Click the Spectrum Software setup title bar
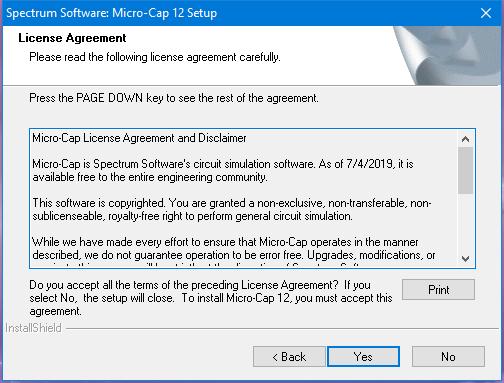Image resolution: width=504 pixels, height=383 pixels. 233,13
